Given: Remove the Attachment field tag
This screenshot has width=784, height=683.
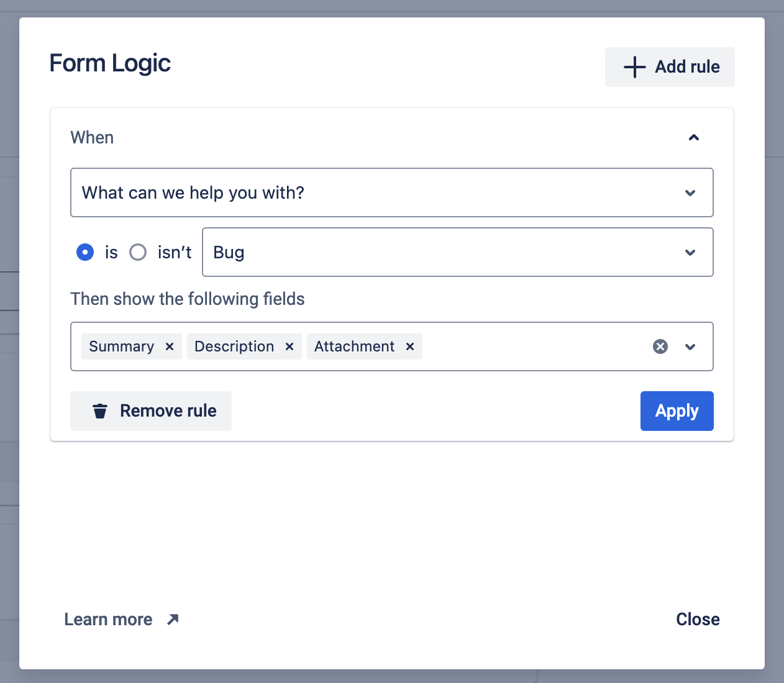Looking at the screenshot, I should (x=410, y=346).
